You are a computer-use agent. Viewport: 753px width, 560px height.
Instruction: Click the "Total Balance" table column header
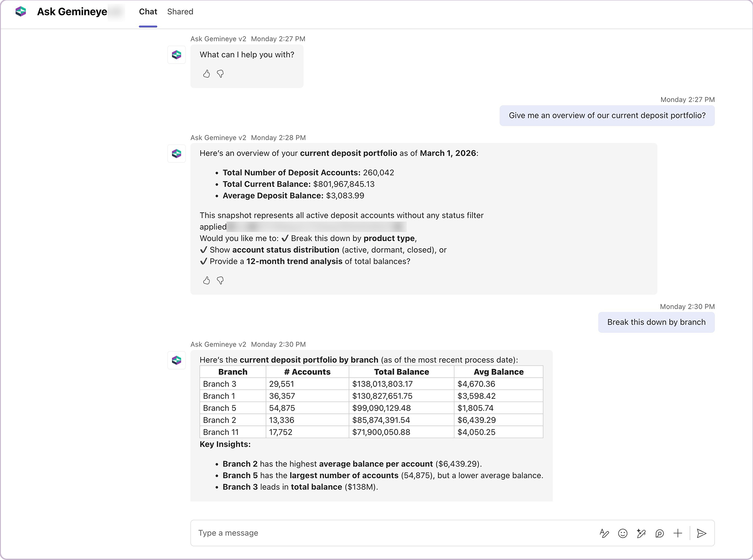point(401,372)
